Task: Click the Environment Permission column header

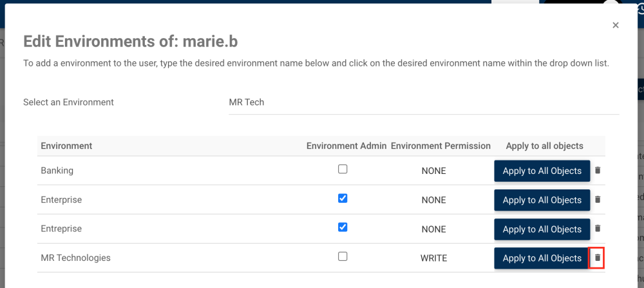Action: click(x=440, y=146)
